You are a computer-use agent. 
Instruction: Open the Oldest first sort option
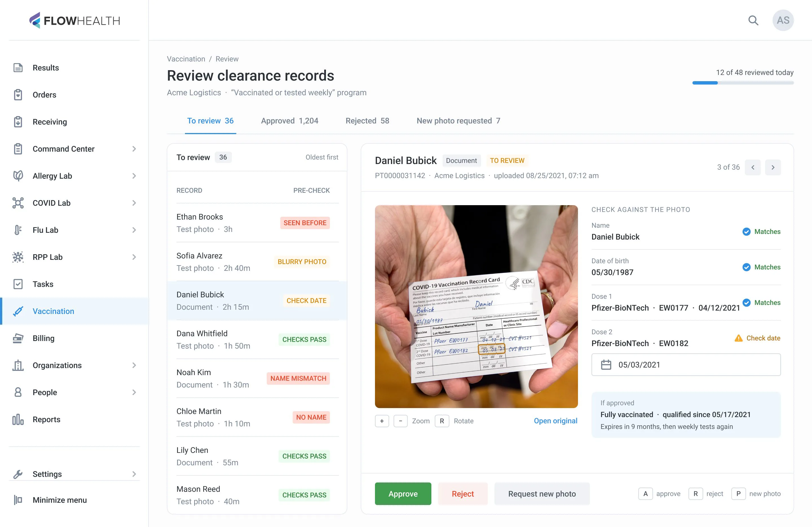(x=322, y=157)
